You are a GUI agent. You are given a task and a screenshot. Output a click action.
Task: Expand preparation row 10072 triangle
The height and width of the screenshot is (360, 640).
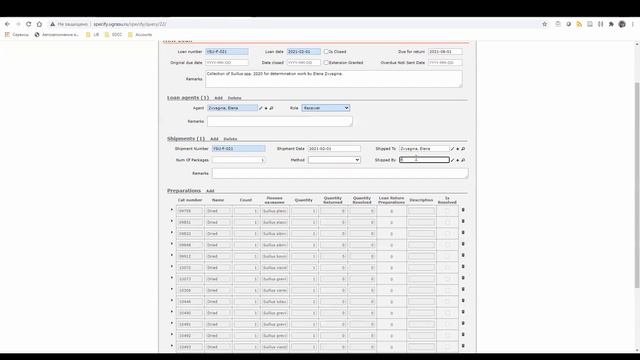coord(172,267)
